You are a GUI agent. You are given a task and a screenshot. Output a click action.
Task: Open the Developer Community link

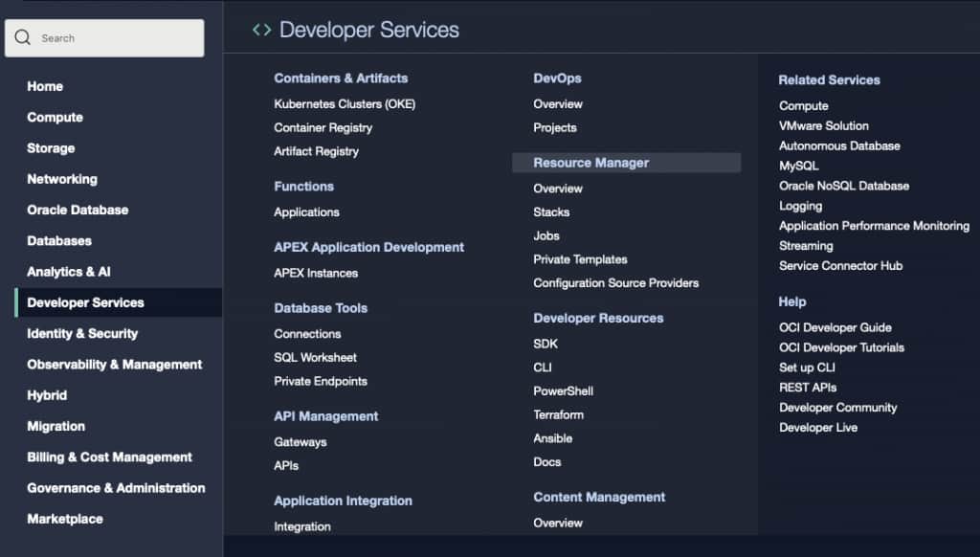pyautogui.click(x=837, y=408)
